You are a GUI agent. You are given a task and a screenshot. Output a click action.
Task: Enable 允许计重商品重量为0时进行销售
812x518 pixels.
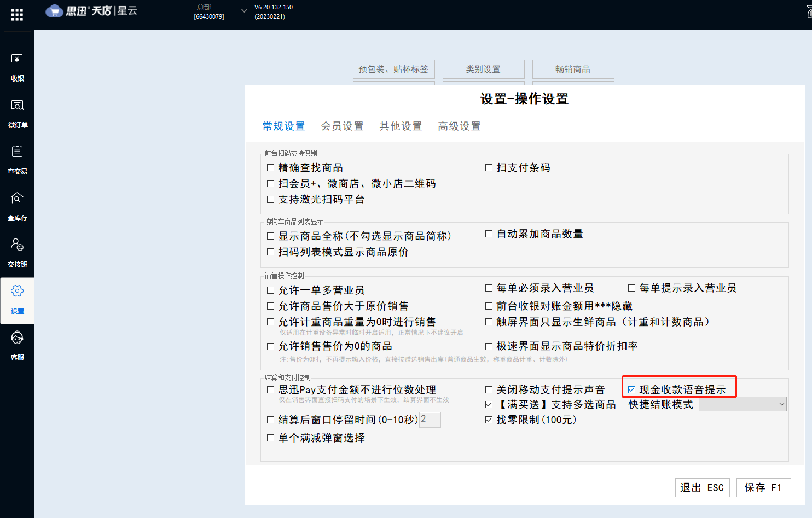coord(270,322)
